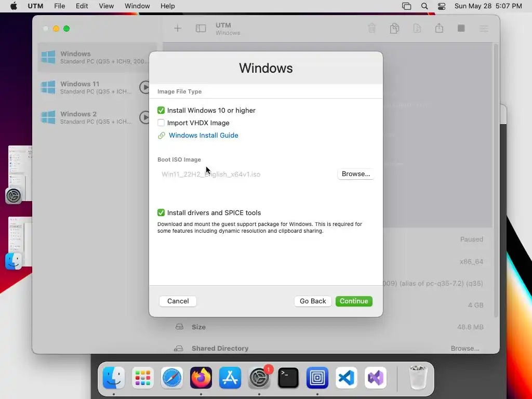Screen dimensions: 532x399
Task: Open App Store from the Dock
Action: coord(230,378)
